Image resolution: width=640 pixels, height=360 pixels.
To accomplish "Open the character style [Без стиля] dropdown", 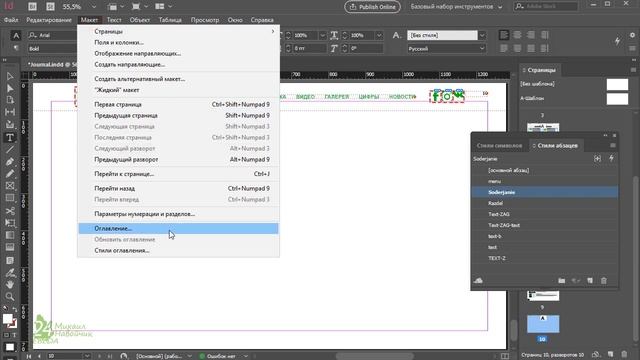I will tap(482, 35).
